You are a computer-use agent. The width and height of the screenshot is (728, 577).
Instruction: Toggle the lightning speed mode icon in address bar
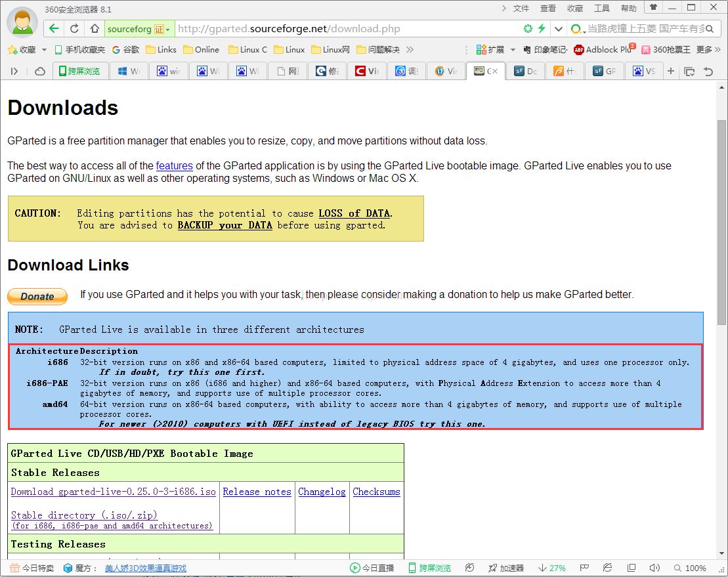click(x=542, y=29)
